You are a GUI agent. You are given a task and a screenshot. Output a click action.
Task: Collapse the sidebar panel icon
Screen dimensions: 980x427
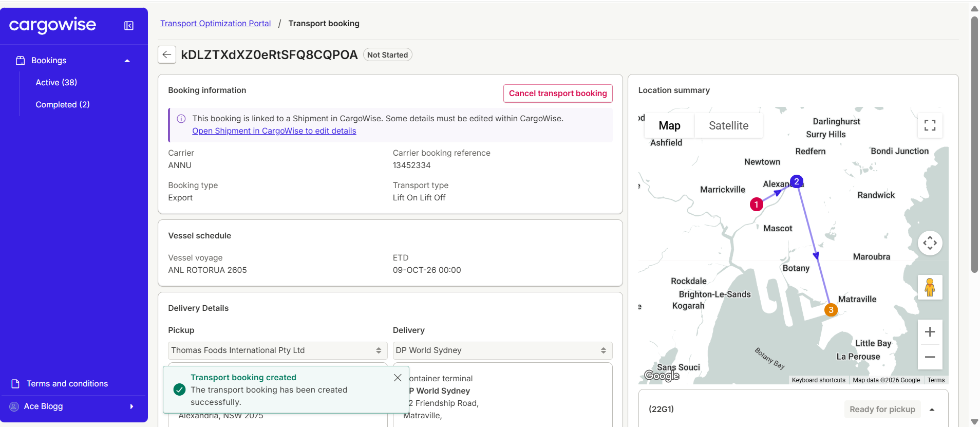tap(129, 26)
